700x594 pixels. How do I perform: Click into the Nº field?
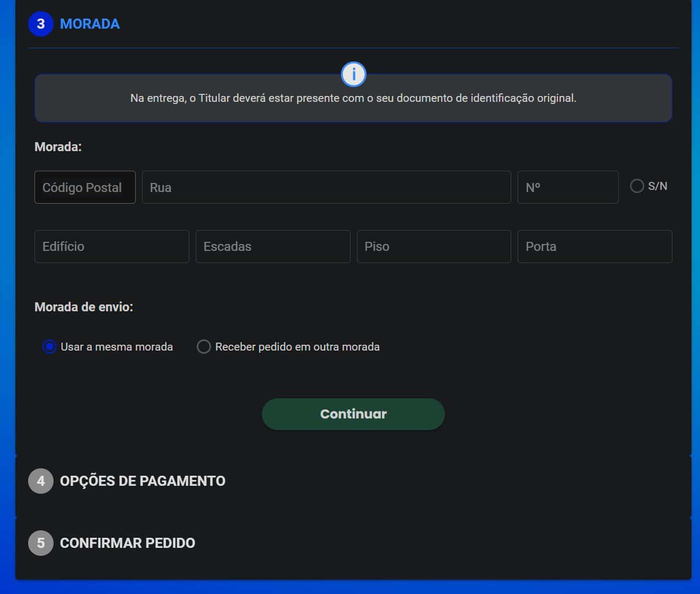click(x=568, y=187)
